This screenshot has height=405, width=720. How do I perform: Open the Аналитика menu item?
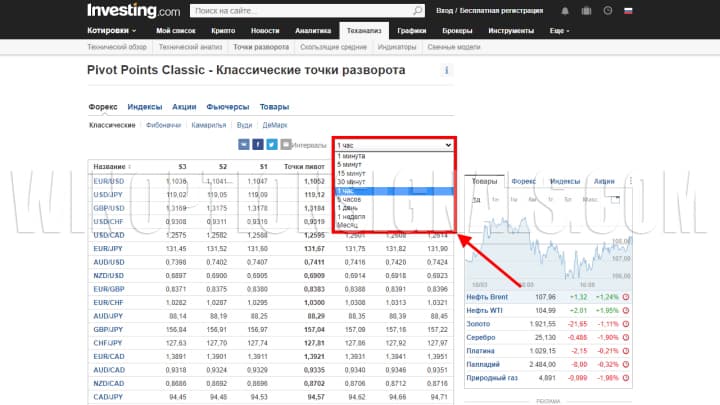click(313, 31)
